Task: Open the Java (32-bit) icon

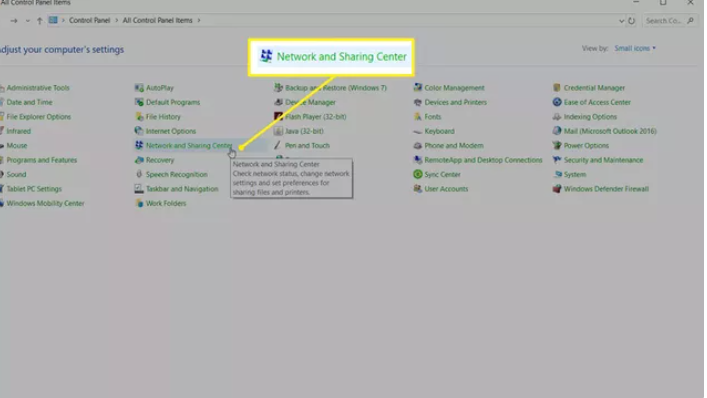Action: (279, 131)
